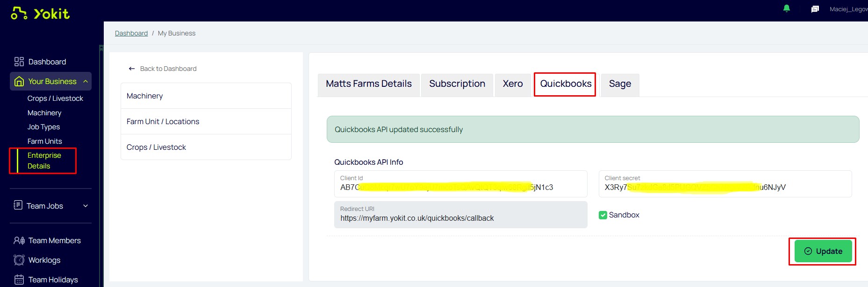The image size is (868, 287).
Task: Click the Update button
Action: (x=823, y=251)
